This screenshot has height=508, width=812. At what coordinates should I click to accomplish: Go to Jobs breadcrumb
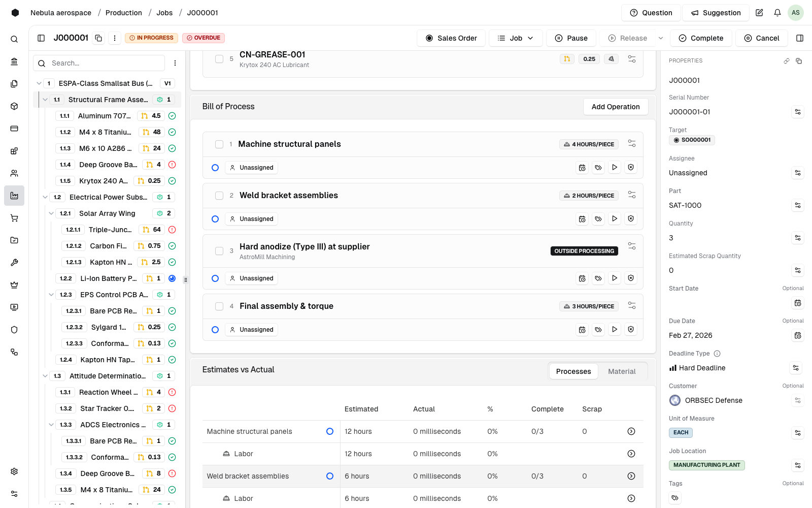click(164, 13)
